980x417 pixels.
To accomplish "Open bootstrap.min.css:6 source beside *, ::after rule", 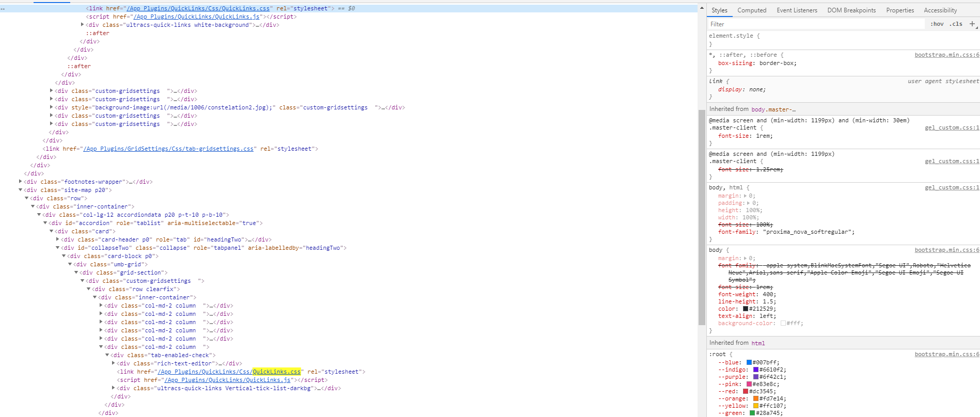I will tap(947, 55).
